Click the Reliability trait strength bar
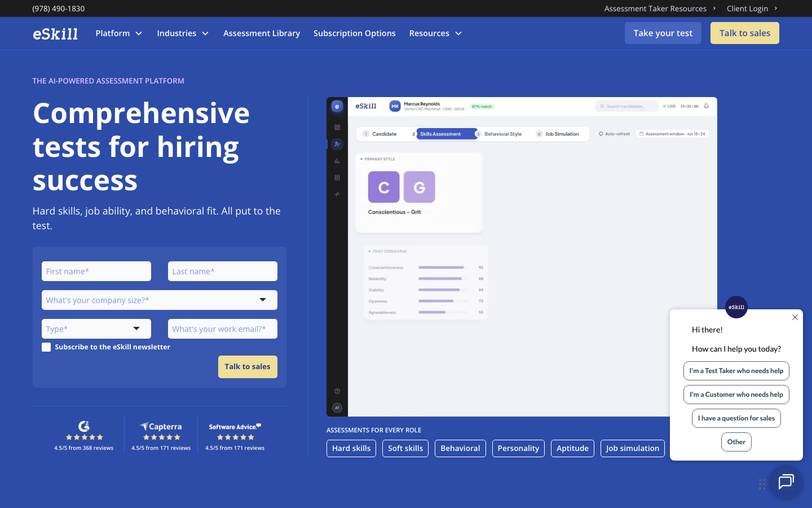Screen dimensions: 812x508 pyautogui.click(x=443, y=279)
